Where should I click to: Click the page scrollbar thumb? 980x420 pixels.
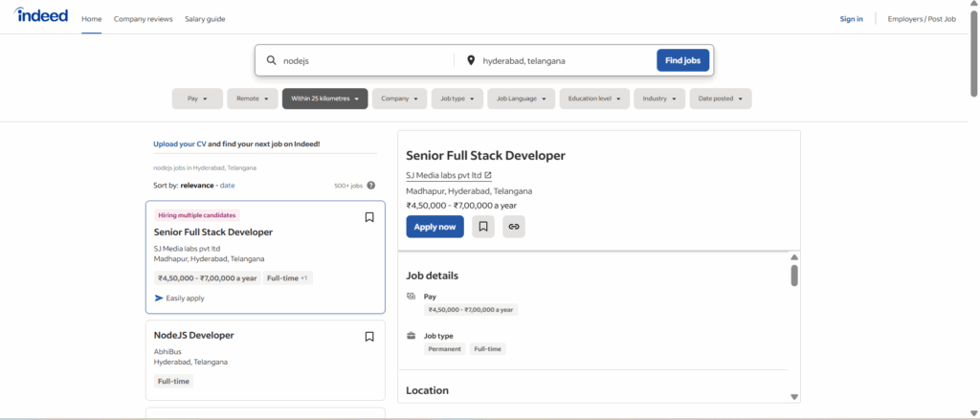(973, 54)
